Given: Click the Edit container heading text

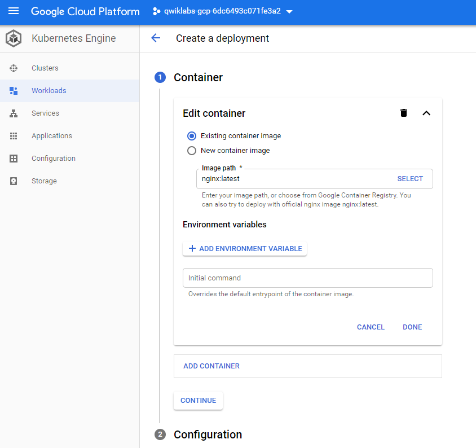Looking at the screenshot, I should [214, 113].
